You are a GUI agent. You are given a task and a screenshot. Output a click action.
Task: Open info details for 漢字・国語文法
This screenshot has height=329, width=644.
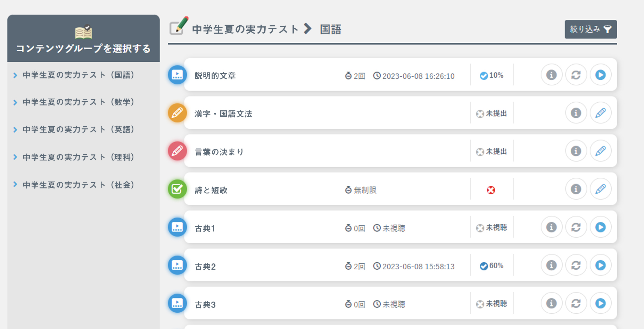point(576,113)
